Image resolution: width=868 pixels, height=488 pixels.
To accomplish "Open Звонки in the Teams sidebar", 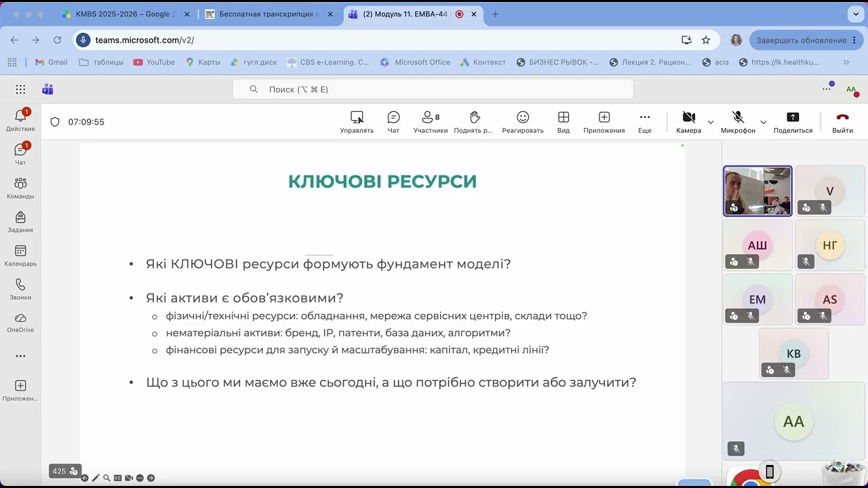I will 20,289.
